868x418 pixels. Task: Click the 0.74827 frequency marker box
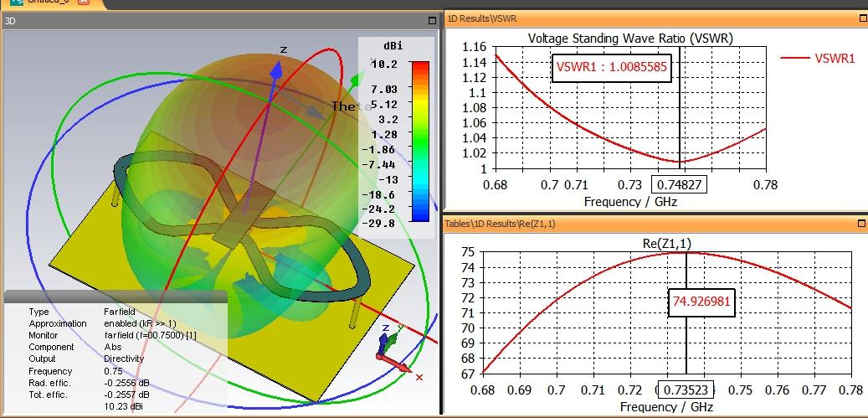pos(680,183)
